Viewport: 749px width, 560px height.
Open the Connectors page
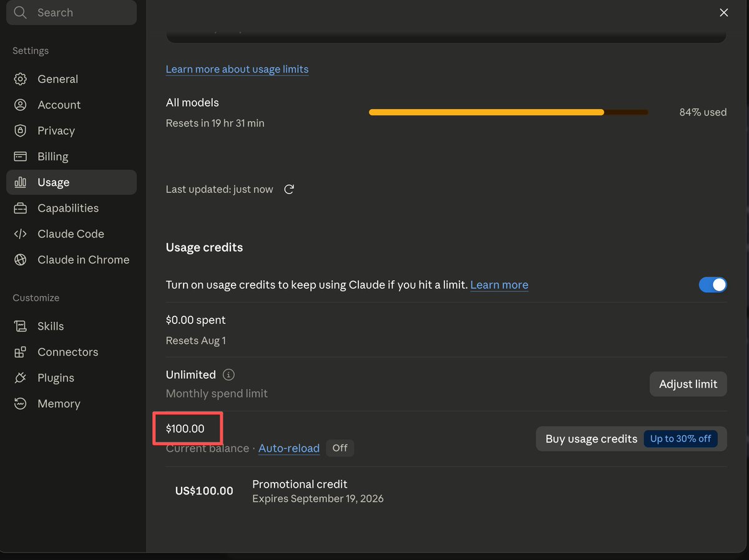[71, 352]
